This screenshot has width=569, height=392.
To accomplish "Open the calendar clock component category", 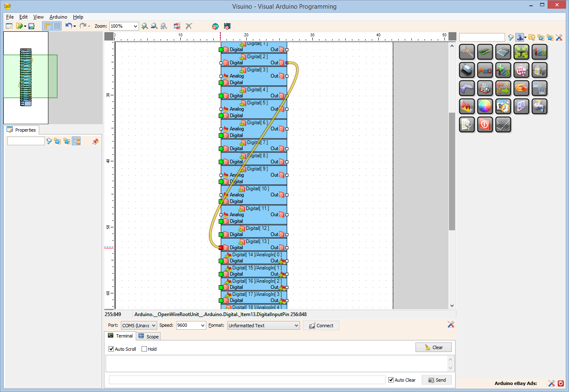I will [503, 106].
